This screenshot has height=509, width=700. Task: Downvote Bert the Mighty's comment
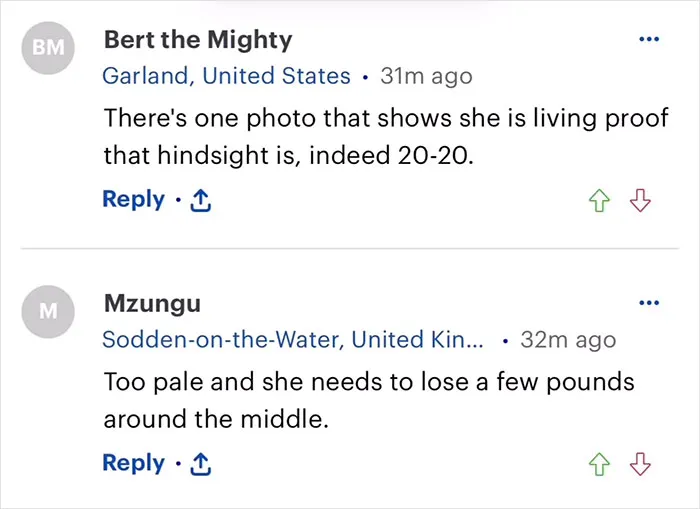click(640, 200)
